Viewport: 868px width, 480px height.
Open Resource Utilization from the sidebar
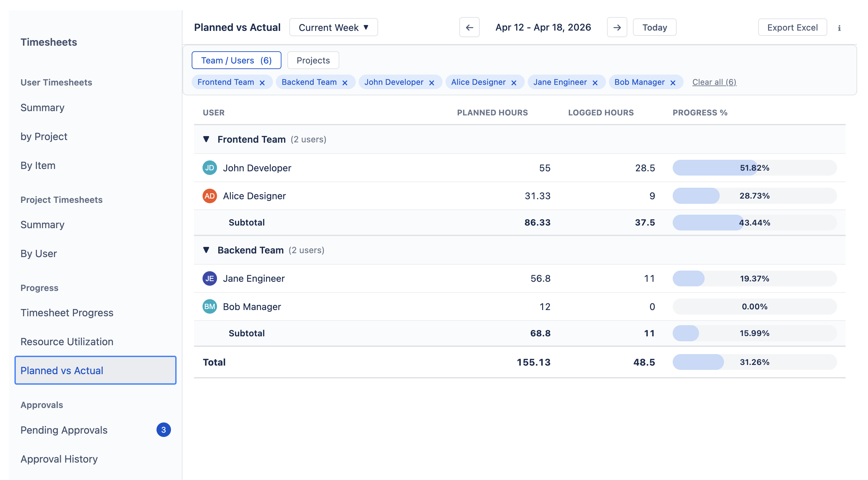pyautogui.click(x=67, y=341)
